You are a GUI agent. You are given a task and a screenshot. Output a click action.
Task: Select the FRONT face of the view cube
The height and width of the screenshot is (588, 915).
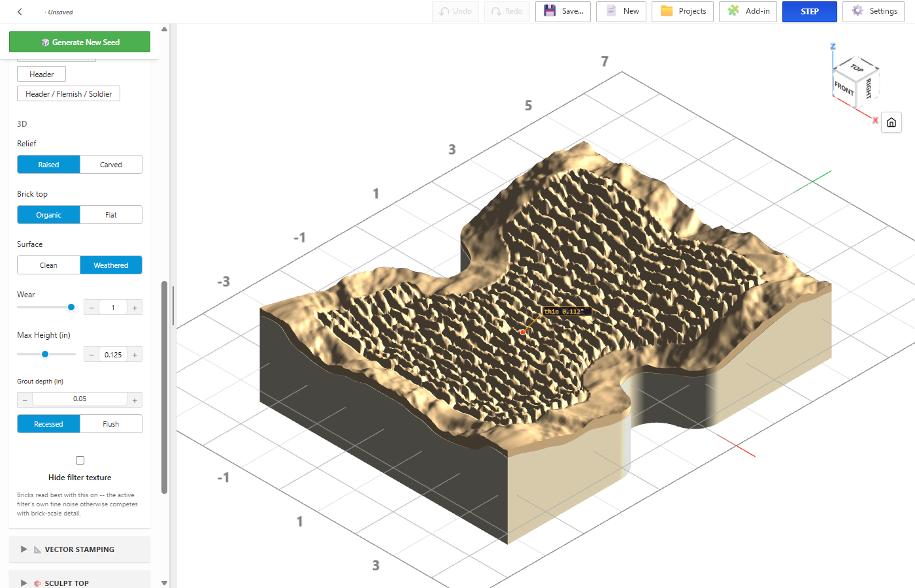(844, 88)
